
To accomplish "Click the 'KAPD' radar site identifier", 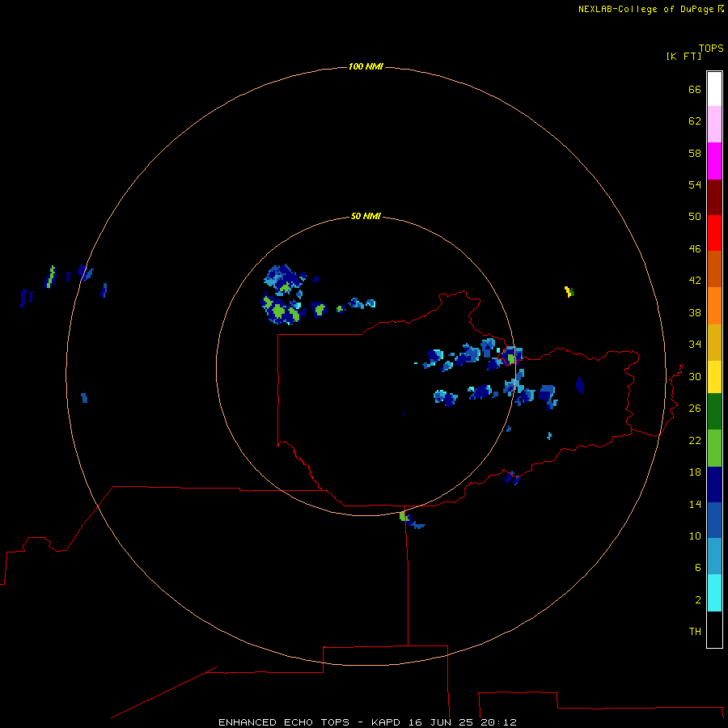I will [385, 722].
